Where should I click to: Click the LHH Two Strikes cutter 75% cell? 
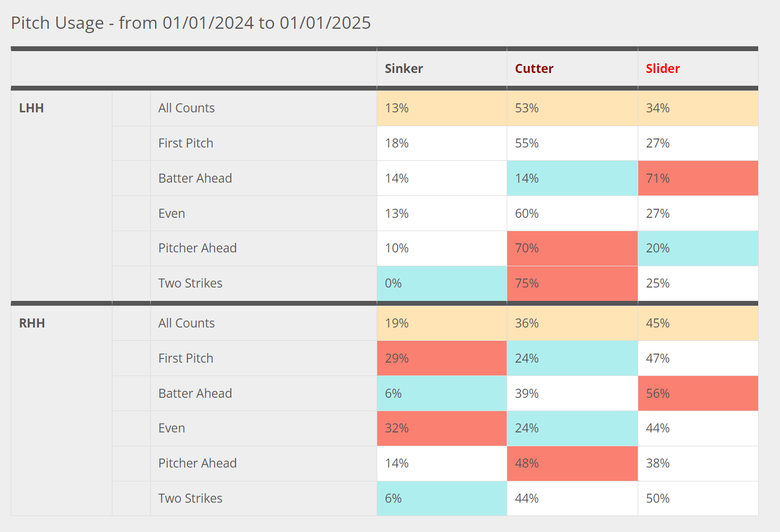[x=572, y=283]
